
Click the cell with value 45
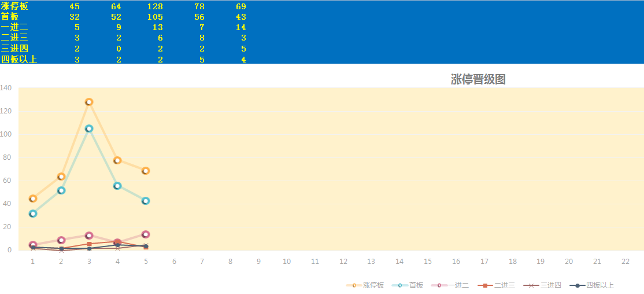[x=75, y=6]
